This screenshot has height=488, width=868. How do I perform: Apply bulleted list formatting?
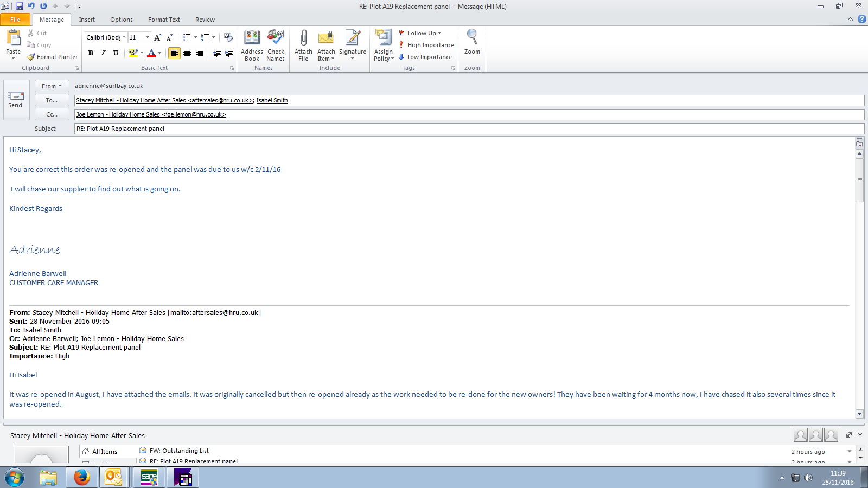click(x=187, y=37)
